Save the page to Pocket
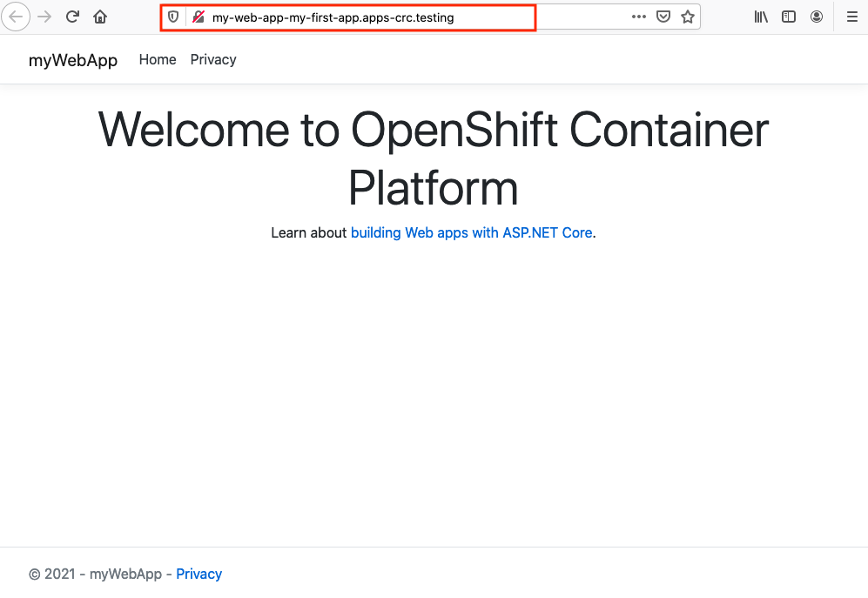The height and width of the screenshot is (598, 868). click(x=663, y=17)
